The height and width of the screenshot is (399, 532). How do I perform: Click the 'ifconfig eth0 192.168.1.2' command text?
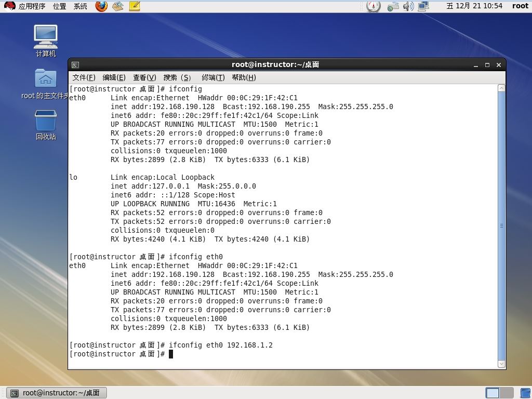[x=220, y=345]
